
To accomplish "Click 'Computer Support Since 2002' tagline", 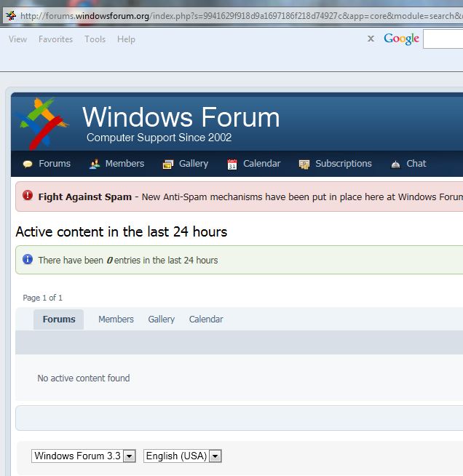I will (x=159, y=138).
